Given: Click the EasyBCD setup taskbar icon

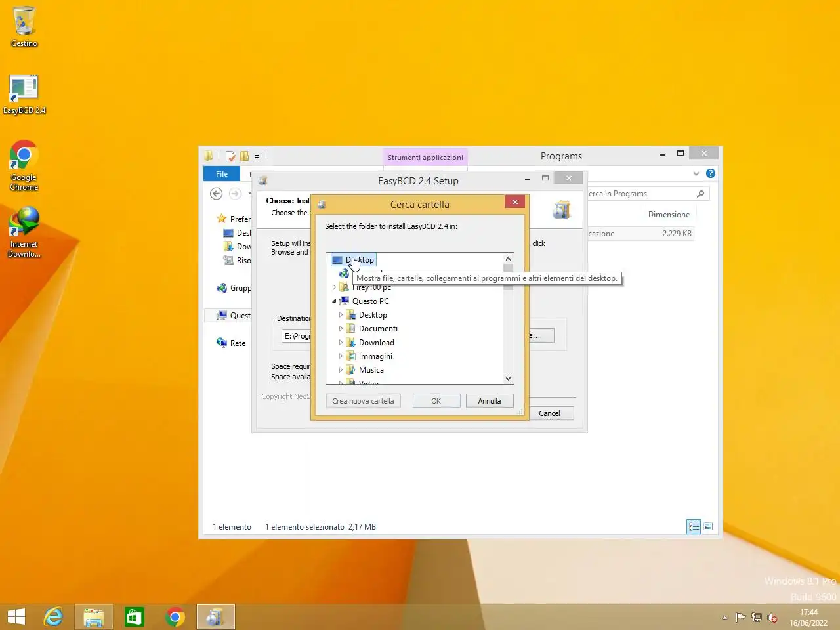Looking at the screenshot, I should tap(215, 617).
